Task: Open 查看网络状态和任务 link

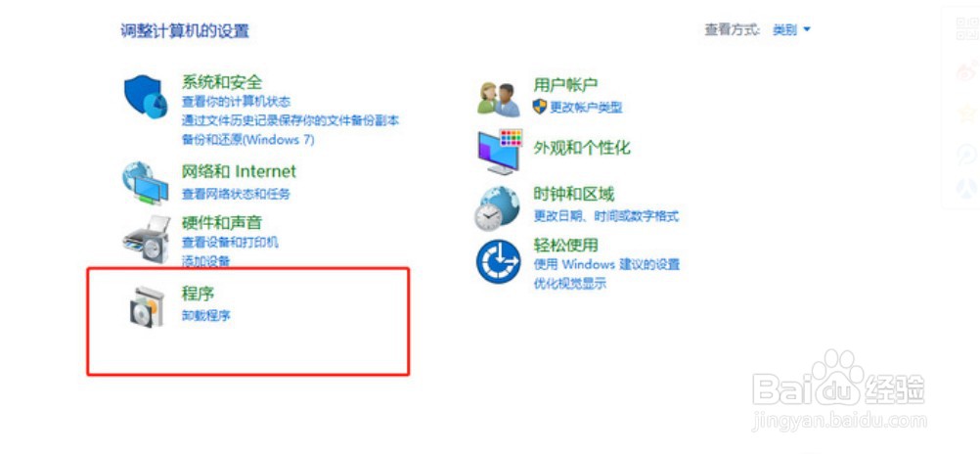Action: [236, 194]
